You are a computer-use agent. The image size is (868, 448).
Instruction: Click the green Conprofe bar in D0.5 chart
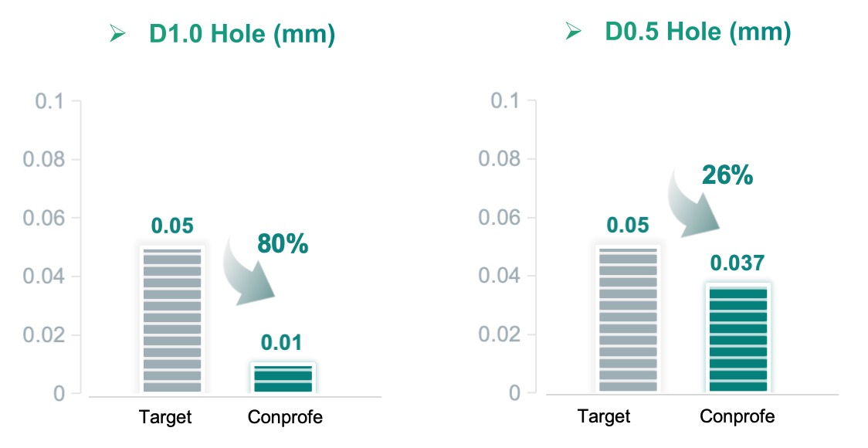point(737,340)
